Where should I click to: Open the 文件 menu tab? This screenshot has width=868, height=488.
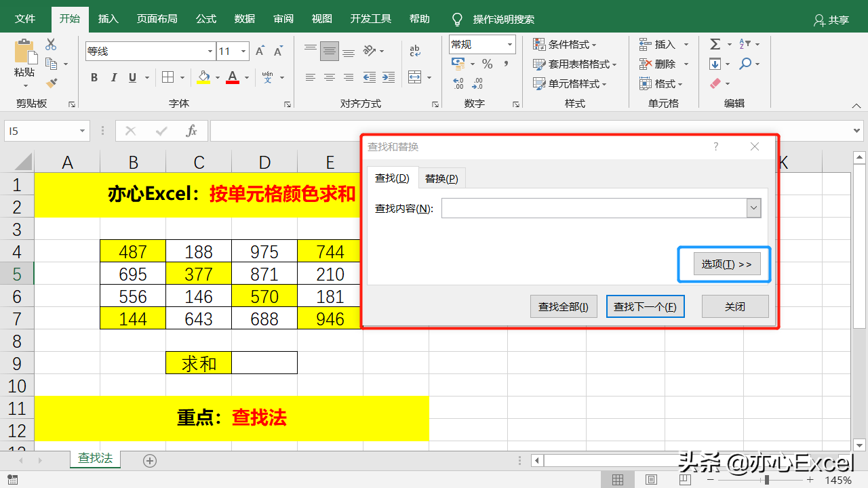[x=25, y=19]
